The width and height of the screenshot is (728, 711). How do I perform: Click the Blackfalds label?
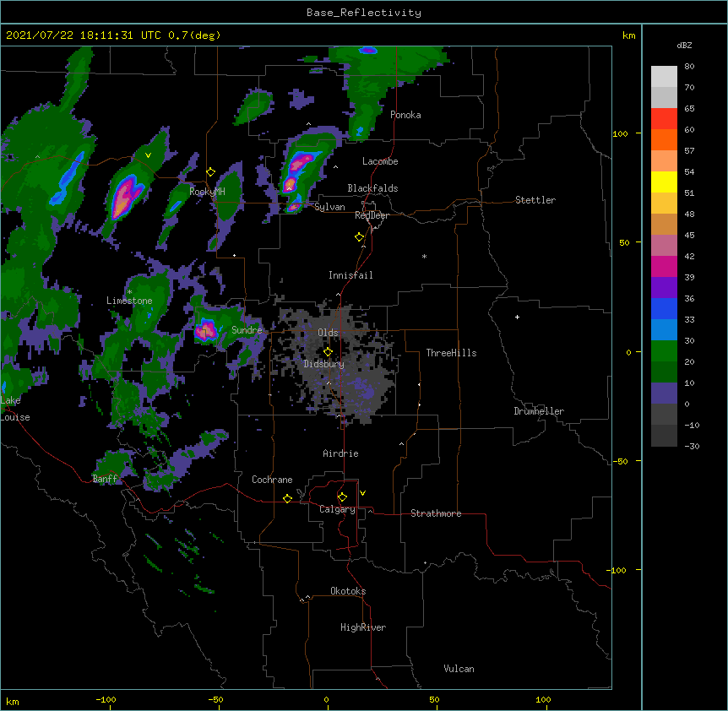point(372,188)
